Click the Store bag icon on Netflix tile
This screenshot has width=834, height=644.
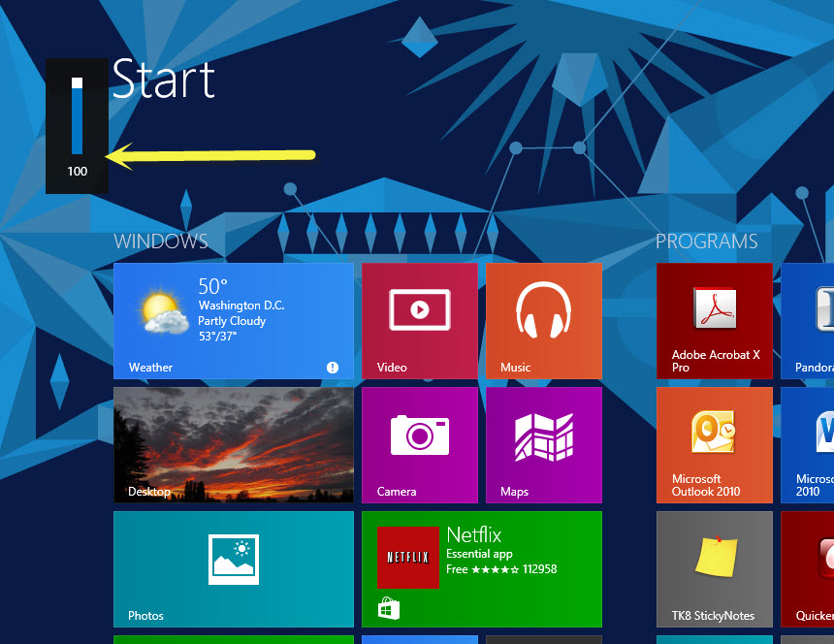pyautogui.click(x=389, y=608)
